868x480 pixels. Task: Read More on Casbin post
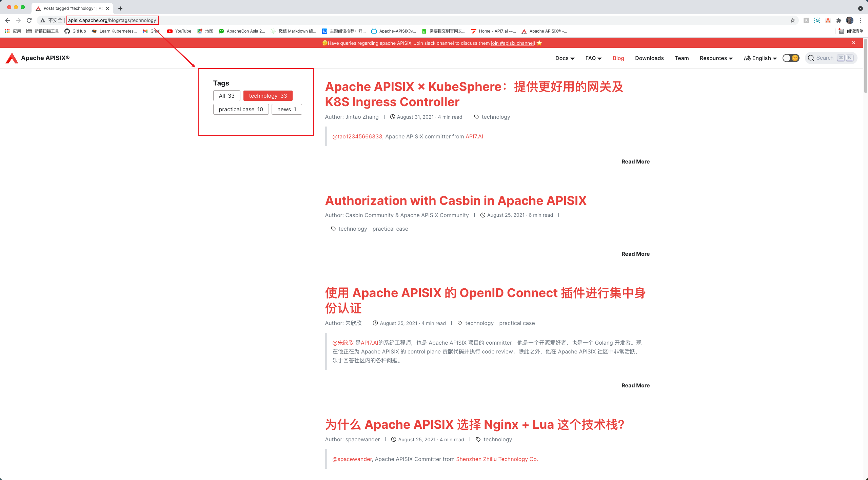tap(635, 254)
